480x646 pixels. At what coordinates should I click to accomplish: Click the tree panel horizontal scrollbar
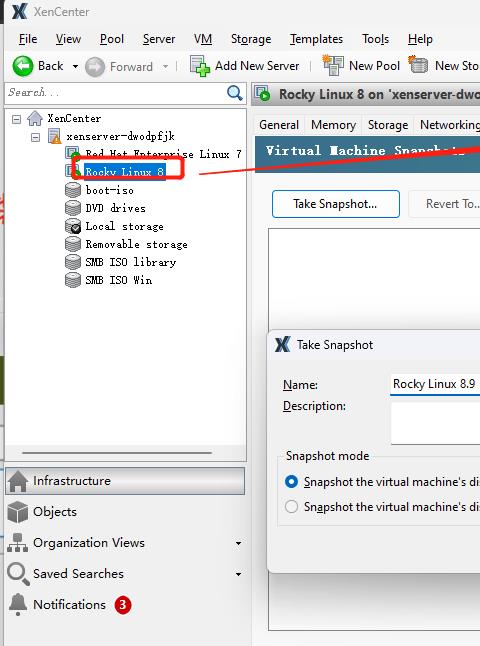click(117, 453)
